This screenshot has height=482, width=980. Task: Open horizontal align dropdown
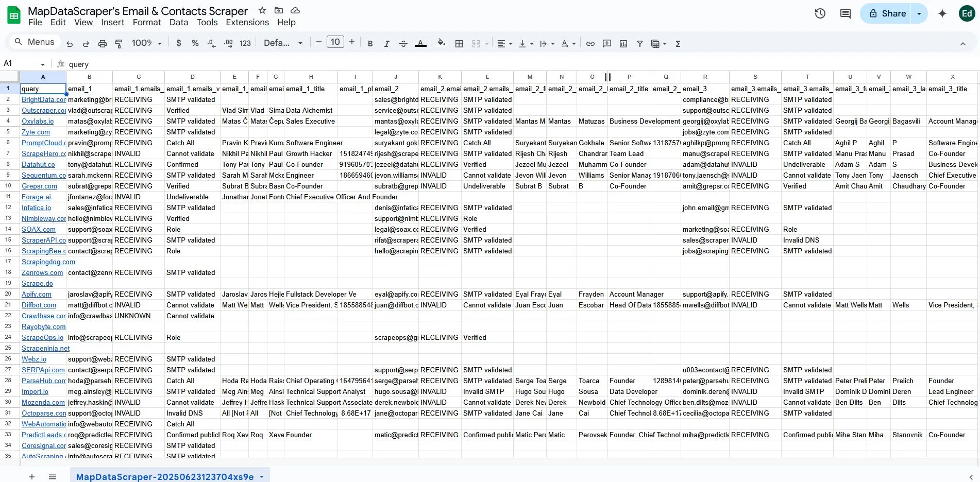(x=504, y=44)
